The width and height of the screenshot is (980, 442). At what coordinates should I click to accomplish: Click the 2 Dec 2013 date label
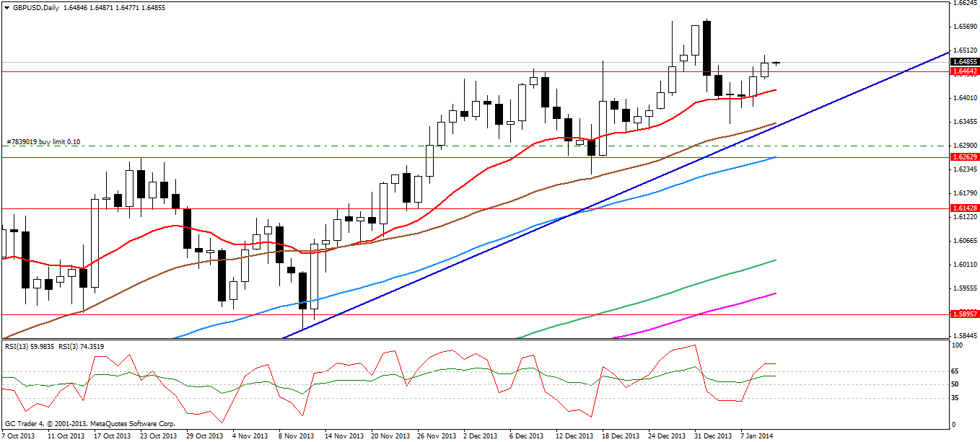(480, 436)
